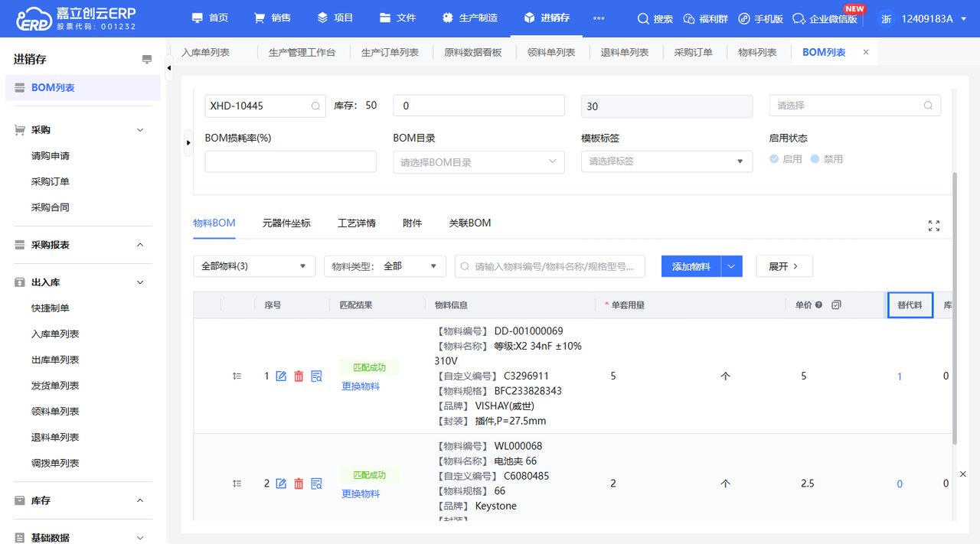Select the 禁用 radio button

click(x=815, y=159)
